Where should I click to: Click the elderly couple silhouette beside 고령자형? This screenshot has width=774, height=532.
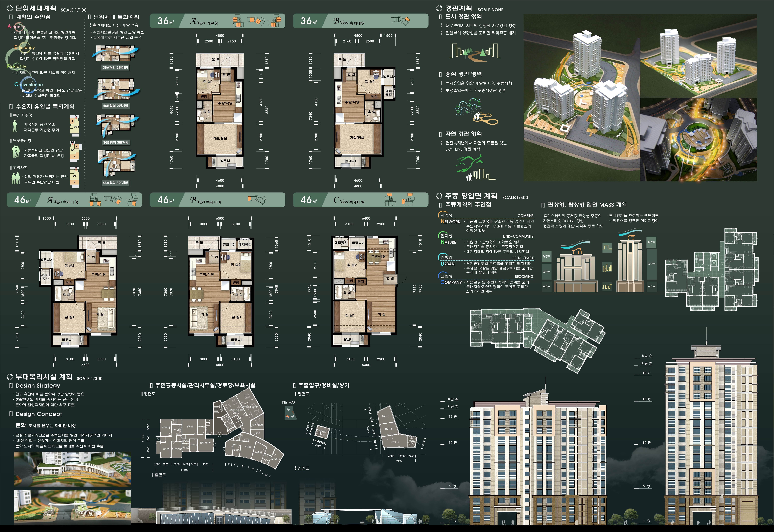[x=16, y=178]
